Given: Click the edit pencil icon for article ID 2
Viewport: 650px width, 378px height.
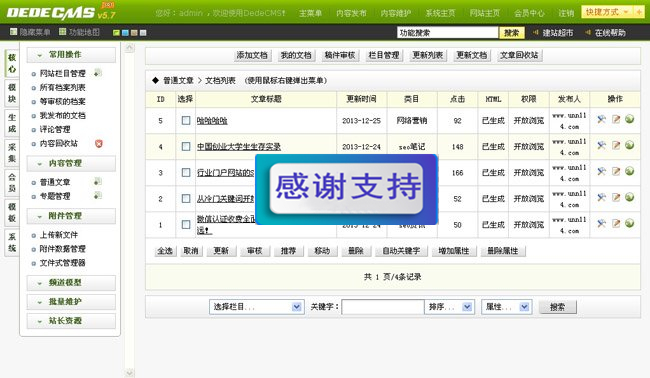Looking at the screenshot, I should [616, 198].
